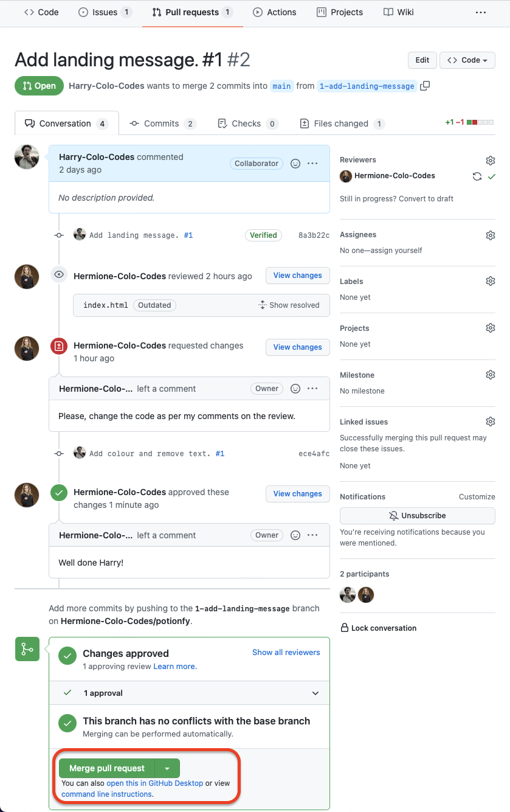This screenshot has height=812, width=510.
Task: Switch to the Files changed tab
Action: coord(342,123)
